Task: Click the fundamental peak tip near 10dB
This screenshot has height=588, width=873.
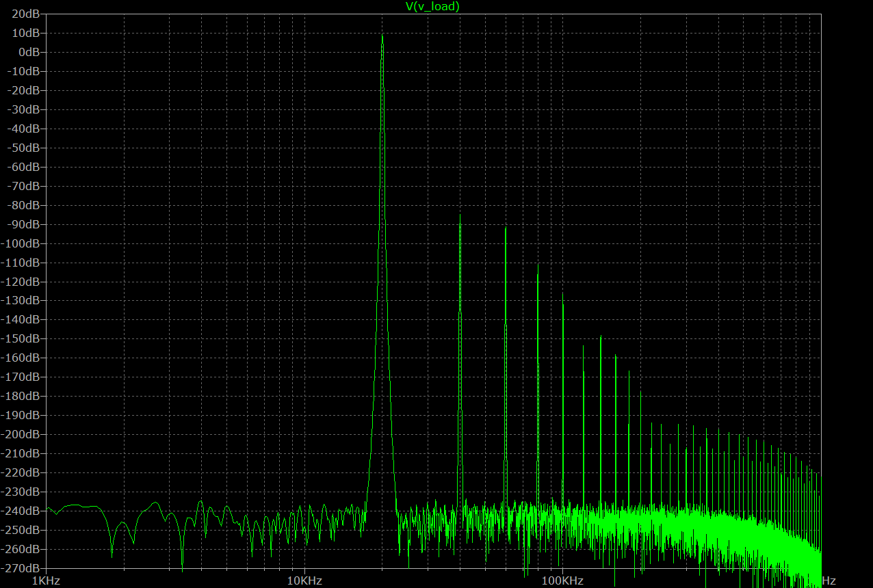Action: [382, 35]
